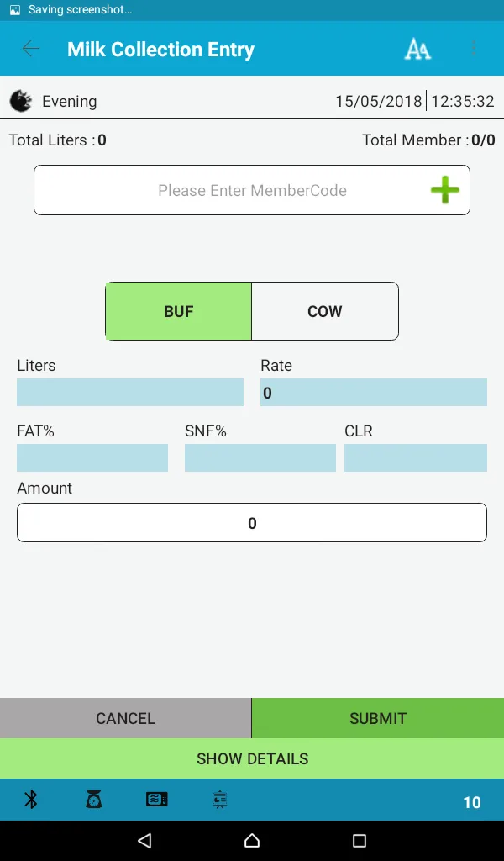Click the SNF% input field

tap(260, 458)
